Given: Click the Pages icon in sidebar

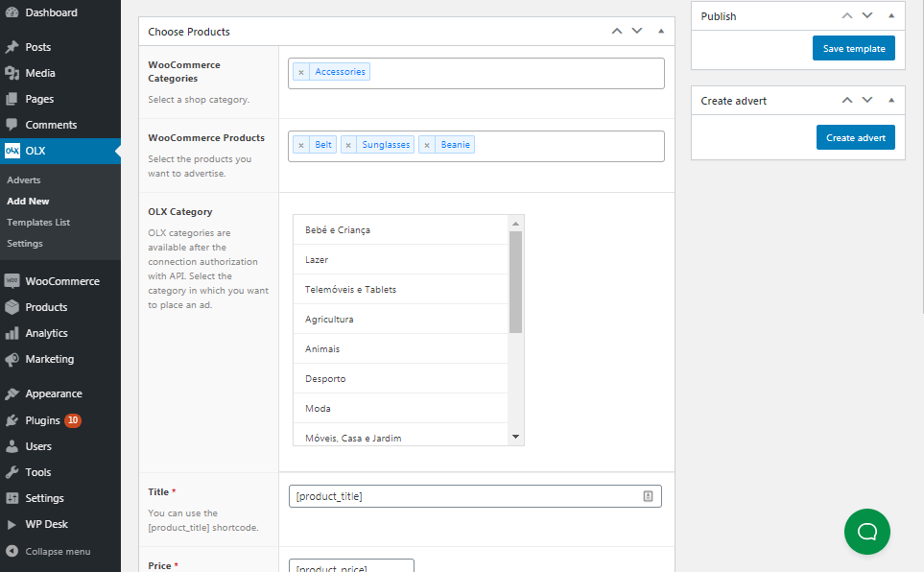Looking at the screenshot, I should 12,99.
